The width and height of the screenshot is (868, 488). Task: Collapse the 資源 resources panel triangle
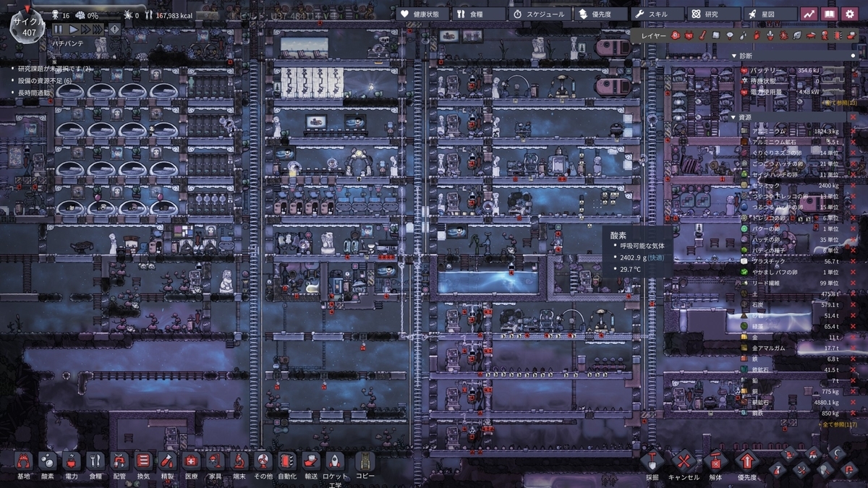pyautogui.click(x=734, y=117)
